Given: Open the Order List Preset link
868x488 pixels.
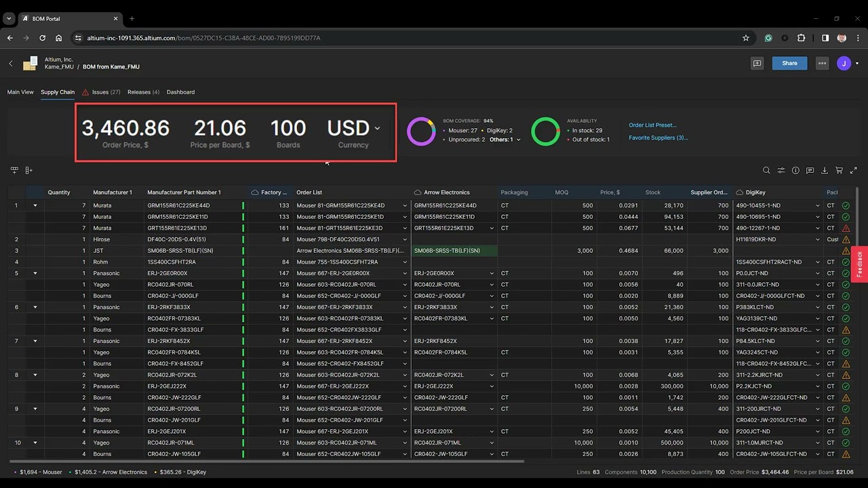Looking at the screenshot, I should click(x=652, y=125).
